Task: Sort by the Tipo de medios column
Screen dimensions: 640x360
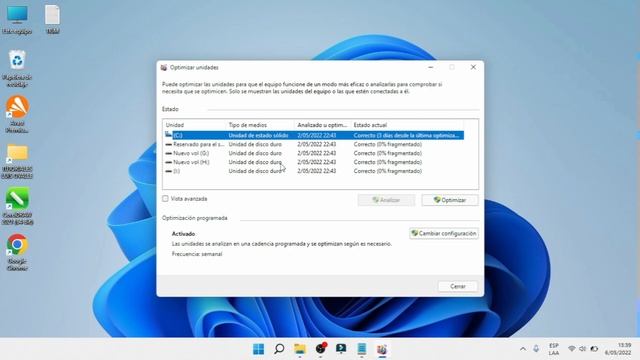Action: [x=260, y=125]
